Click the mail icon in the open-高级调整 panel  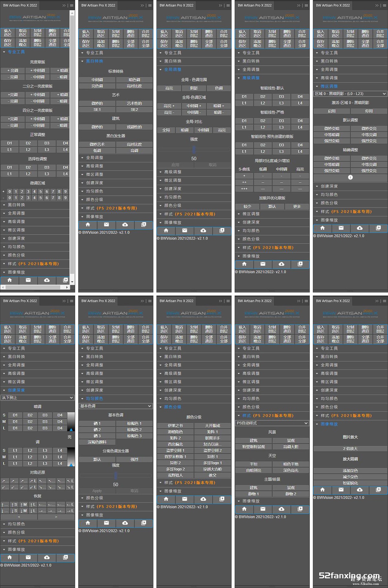[x=263, y=264]
